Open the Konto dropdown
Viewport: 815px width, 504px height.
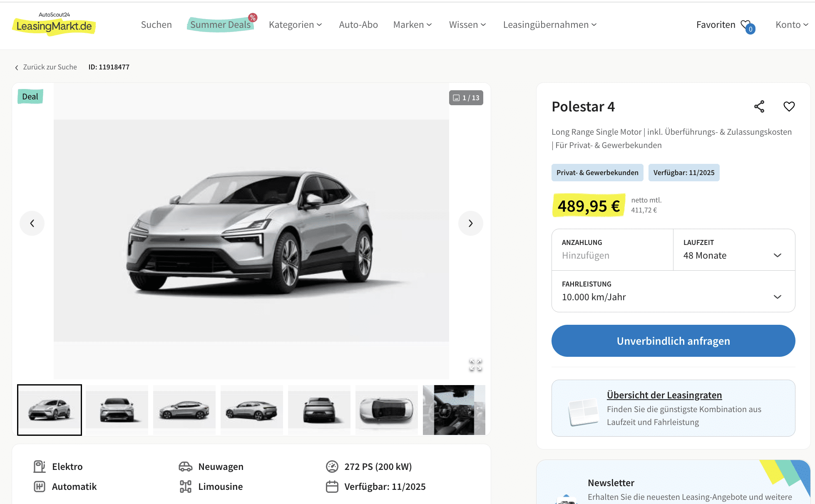[792, 25]
